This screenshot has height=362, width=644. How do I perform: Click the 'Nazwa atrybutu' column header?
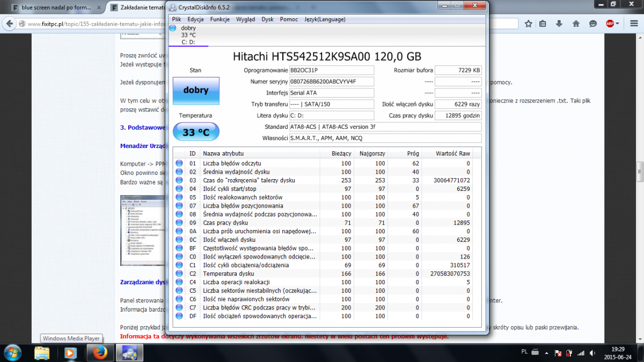pyautogui.click(x=260, y=154)
